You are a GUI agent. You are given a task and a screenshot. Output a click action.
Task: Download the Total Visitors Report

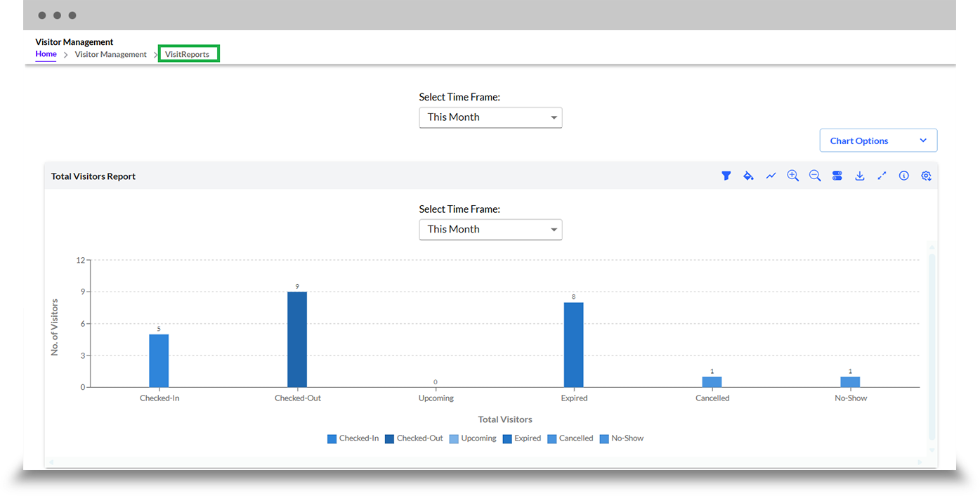(x=859, y=176)
